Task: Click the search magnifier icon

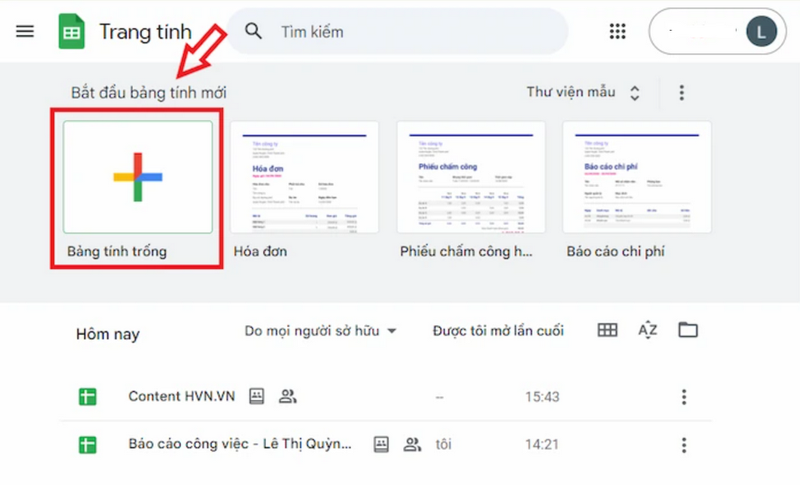Action: pos(253,32)
